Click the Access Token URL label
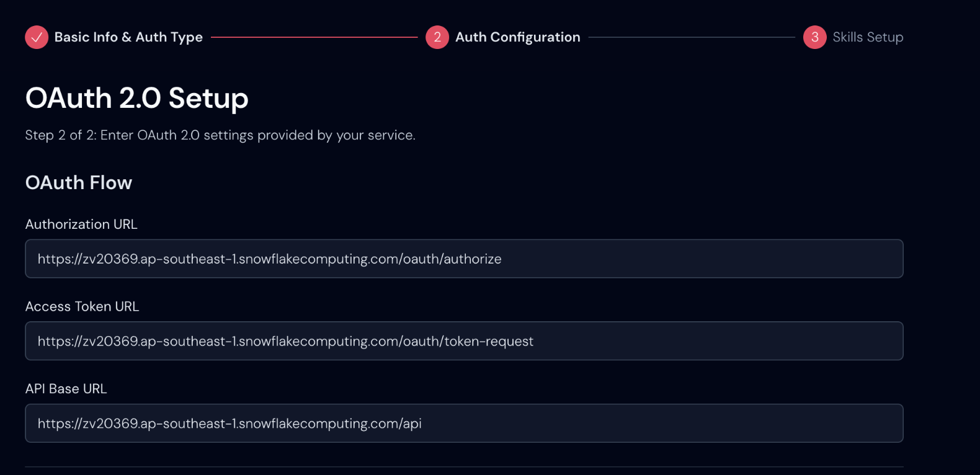Image resolution: width=980 pixels, height=475 pixels. [x=82, y=307]
